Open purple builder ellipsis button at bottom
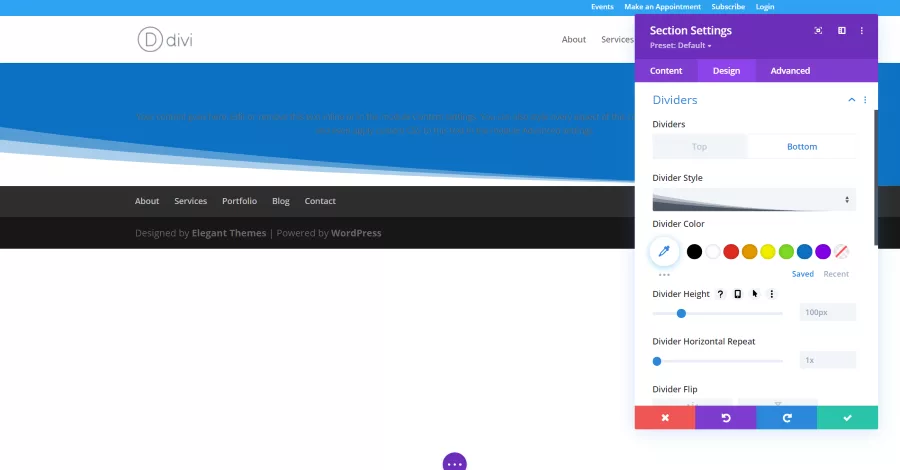The height and width of the screenshot is (470, 900). point(455,463)
